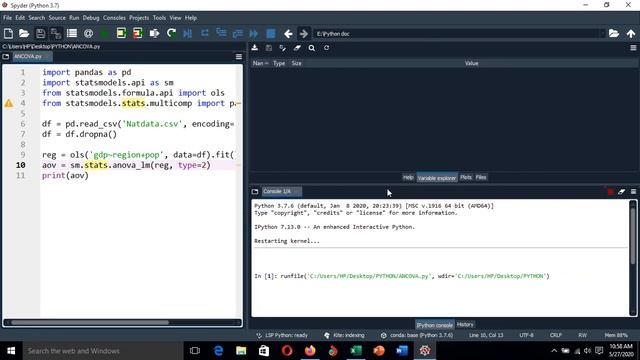Run the file with green play icon
This screenshot has width=640, height=360.
(104, 33)
